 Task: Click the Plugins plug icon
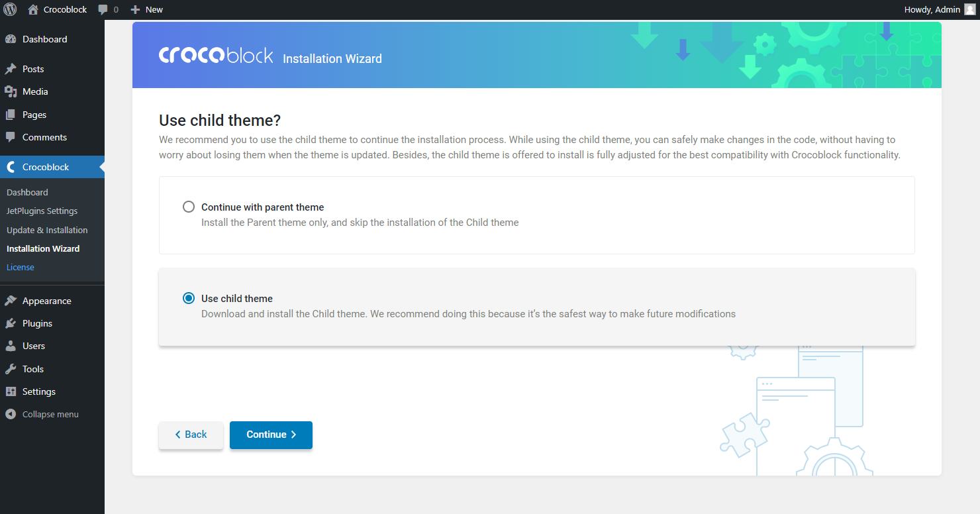click(11, 323)
